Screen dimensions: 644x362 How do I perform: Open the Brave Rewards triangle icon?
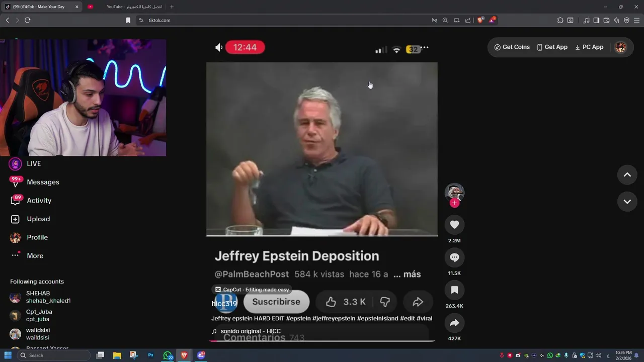[x=492, y=20]
